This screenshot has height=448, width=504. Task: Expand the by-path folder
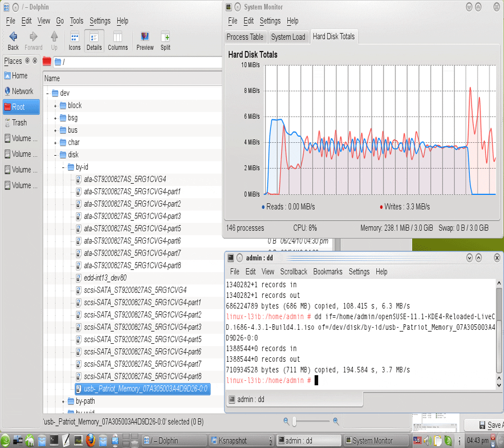63,402
